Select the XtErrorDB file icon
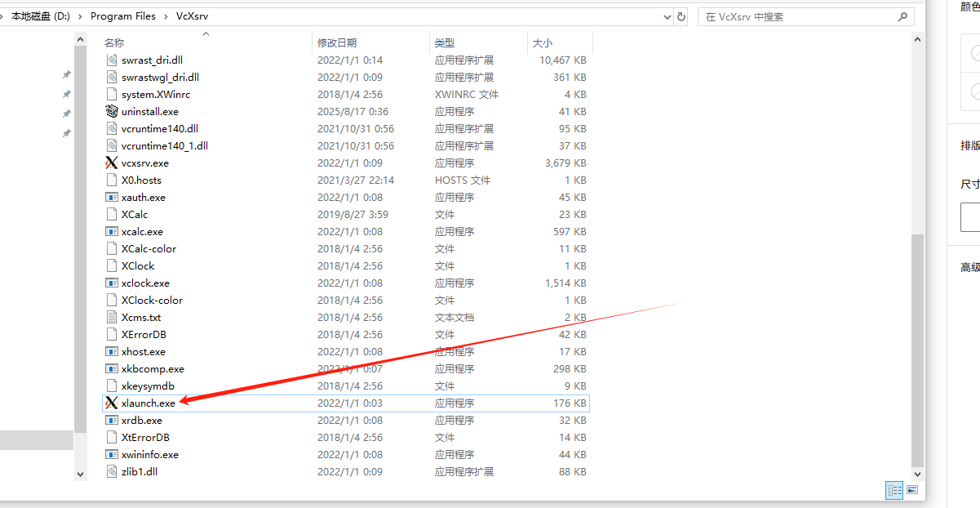 tap(113, 438)
